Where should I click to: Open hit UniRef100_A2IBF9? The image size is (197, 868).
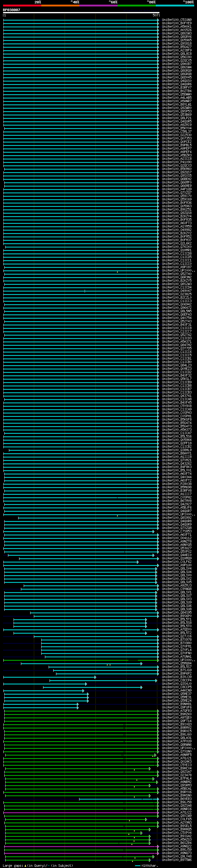(177, 50)
